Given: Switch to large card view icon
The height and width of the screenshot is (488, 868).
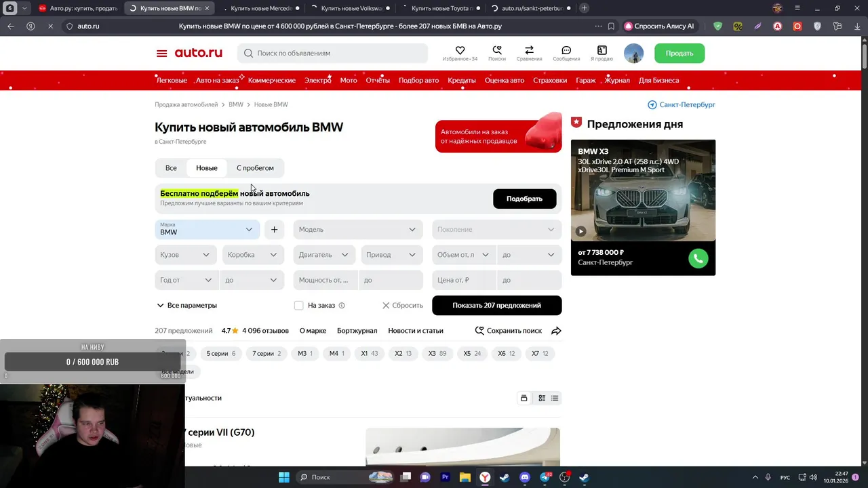Looking at the screenshot, I should pyautogui.click(x=524, y=398).
